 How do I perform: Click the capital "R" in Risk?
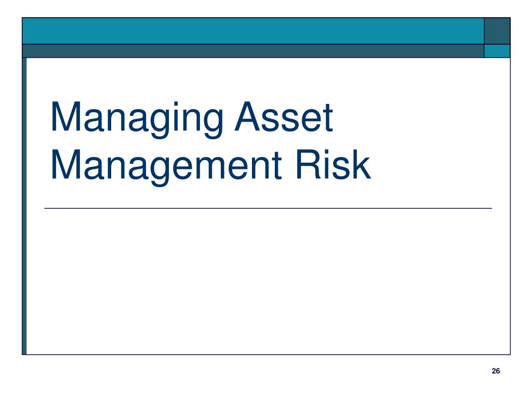309,164
